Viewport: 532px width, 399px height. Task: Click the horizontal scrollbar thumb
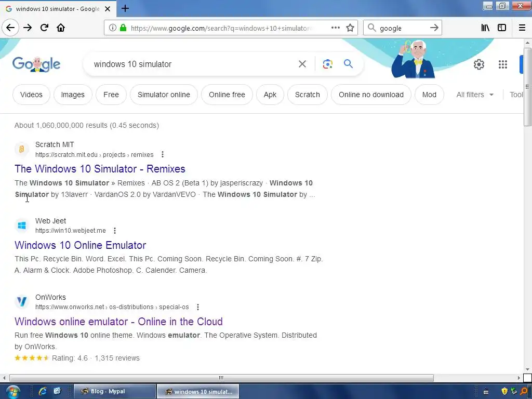[x=221, y=378]
